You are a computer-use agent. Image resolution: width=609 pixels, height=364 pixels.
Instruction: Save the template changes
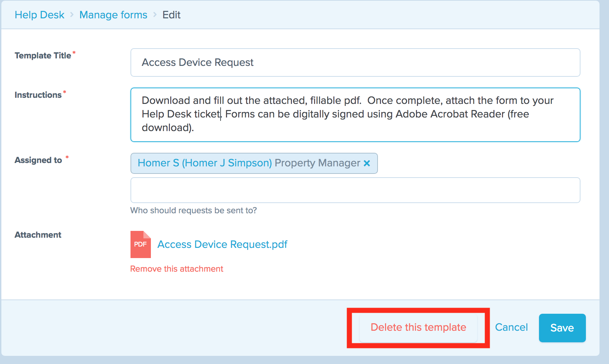[562, 328]
